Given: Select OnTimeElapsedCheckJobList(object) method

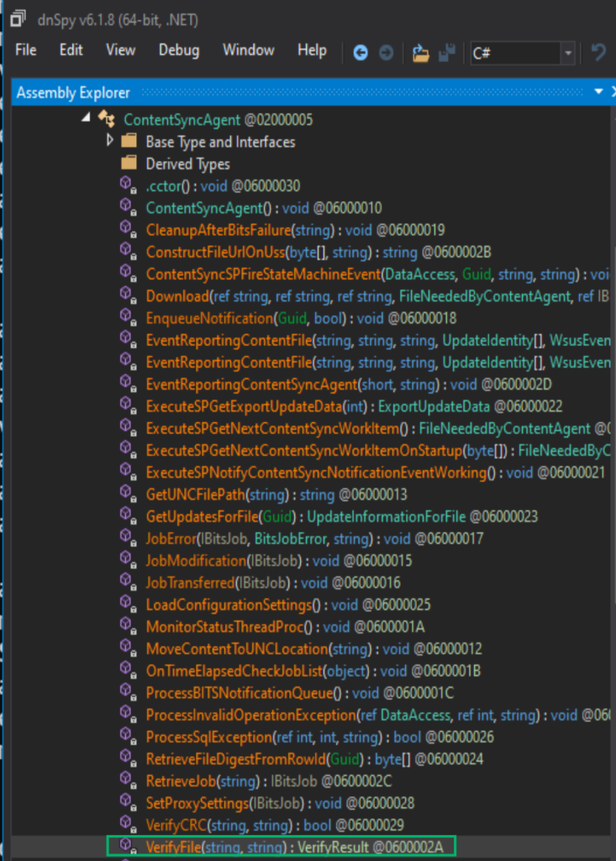Looking at the screenshot, I should 313,670.
